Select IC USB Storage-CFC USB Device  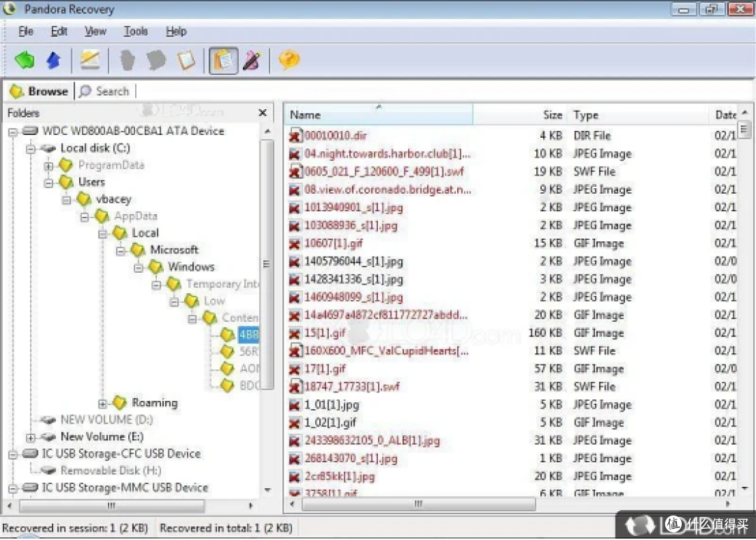click(121, 454)
